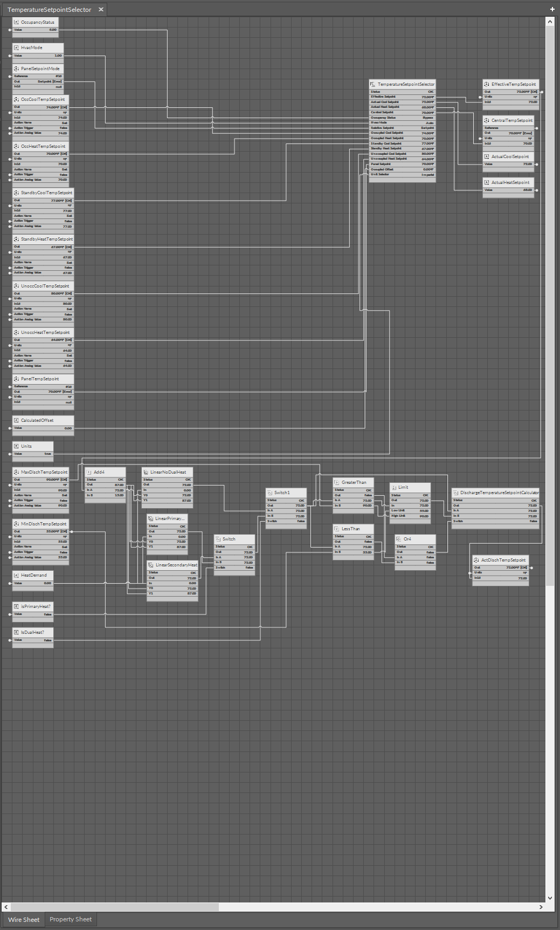This screenshot has height=930, width=560.
Task: Click the scroll down arrow
Action: pyautogui.click(x=550, y=898)
